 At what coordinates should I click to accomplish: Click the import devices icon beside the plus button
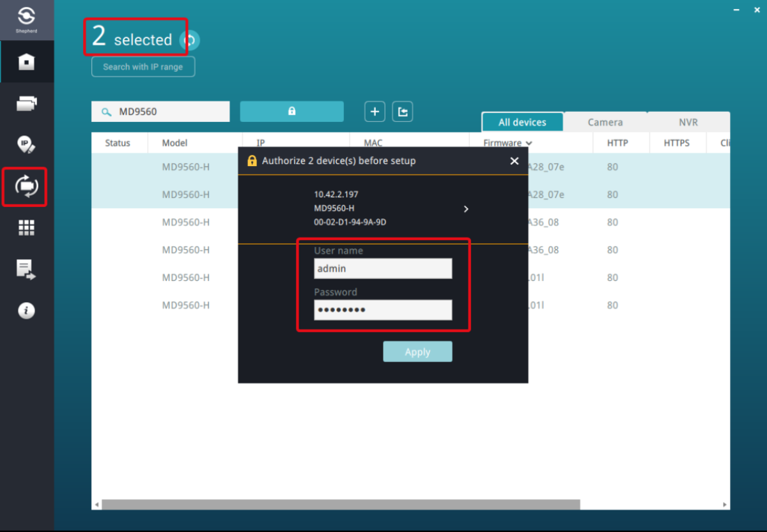(x=402, y=111)
